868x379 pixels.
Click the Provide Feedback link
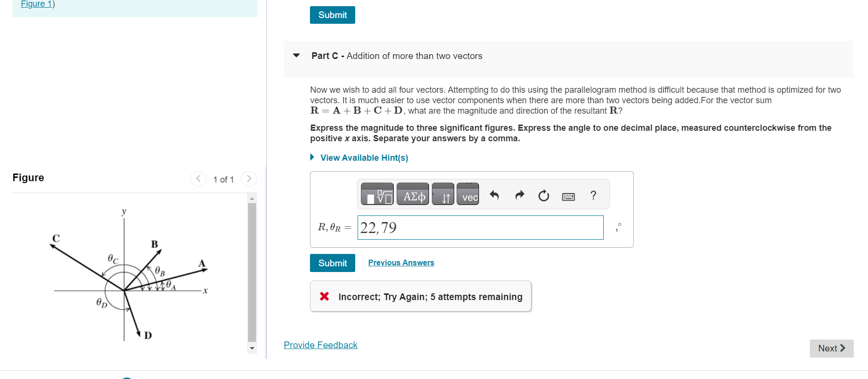pos(320,345)
